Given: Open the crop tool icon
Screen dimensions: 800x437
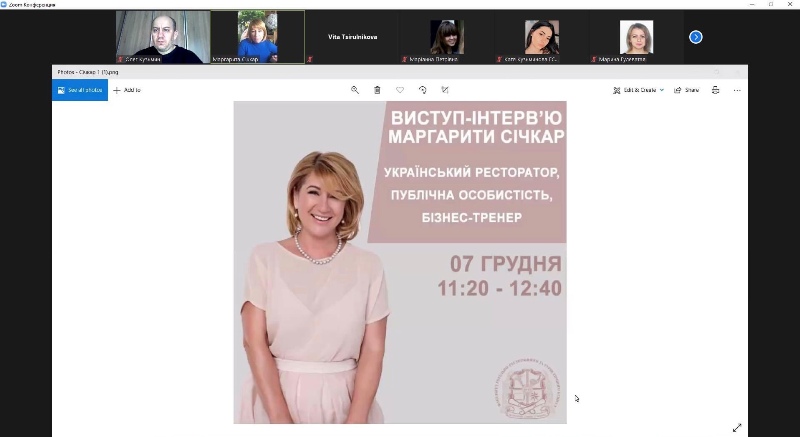Looking at the screenshot, I should coord(445,90).
